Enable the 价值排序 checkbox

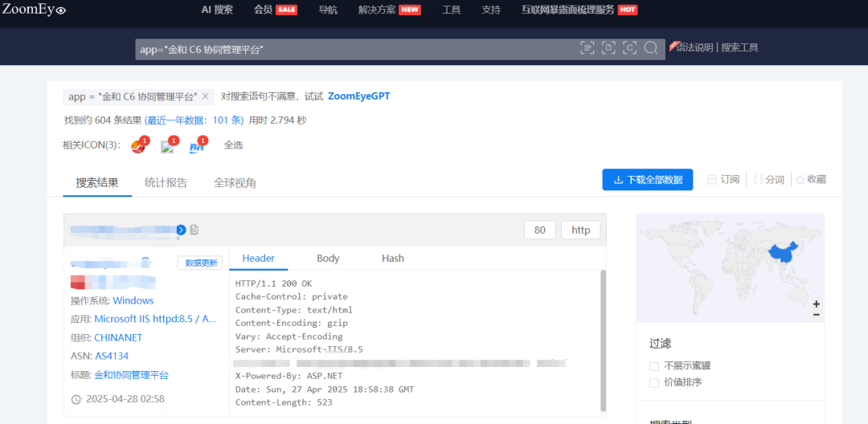pyautogui.click(x=654, y=382)
